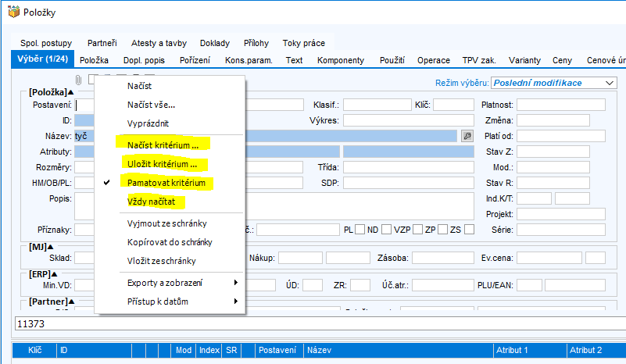The width and height of the screenshot is (626, 364).
Task: Click the key icon beside Název field
Action: 467,135
